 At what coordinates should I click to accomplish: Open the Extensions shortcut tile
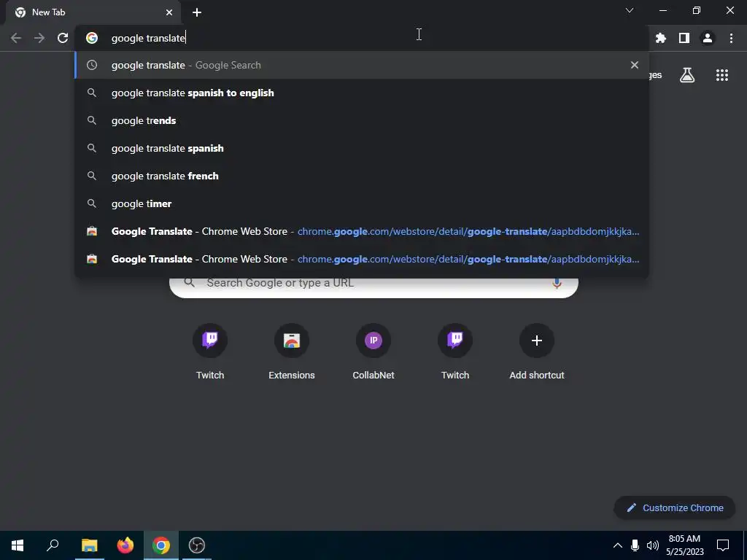pos(292,351)
